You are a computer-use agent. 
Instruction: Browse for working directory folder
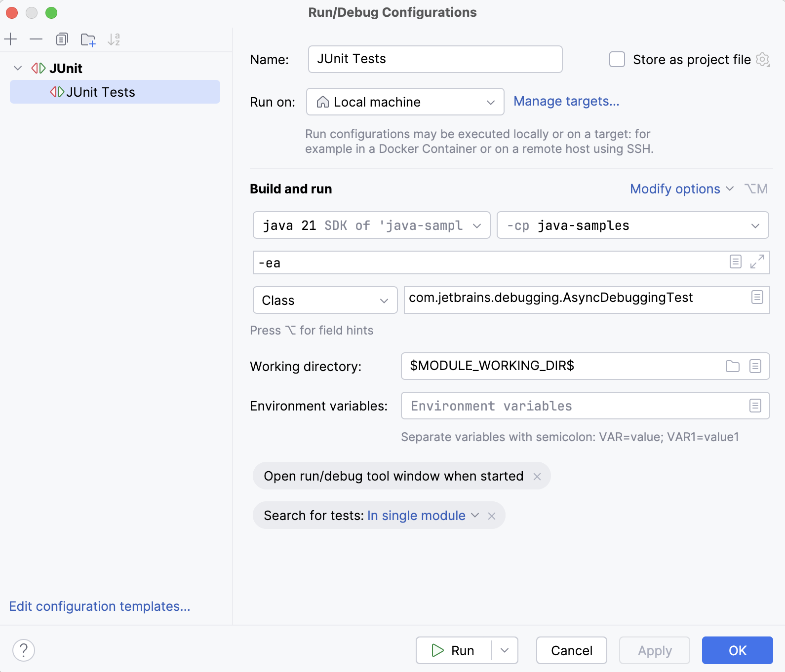point(732,366)
